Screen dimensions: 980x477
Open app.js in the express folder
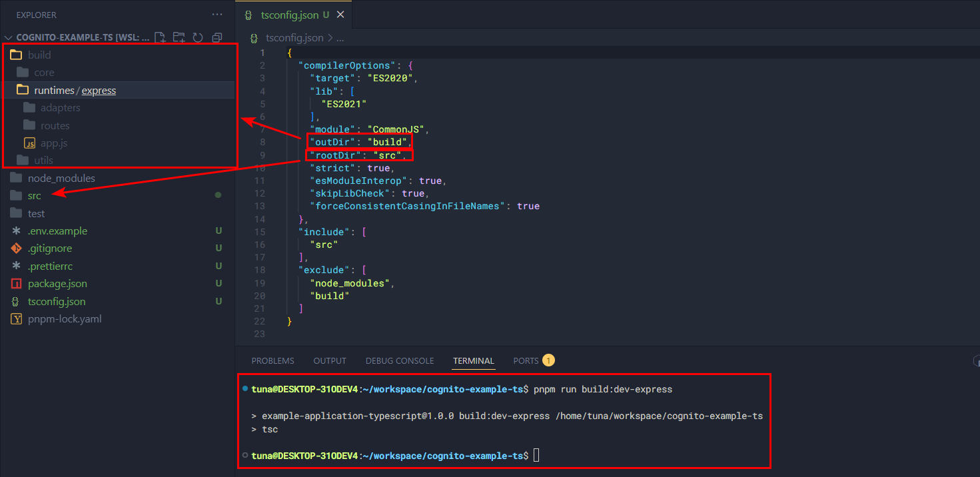[x=53, y=143]
